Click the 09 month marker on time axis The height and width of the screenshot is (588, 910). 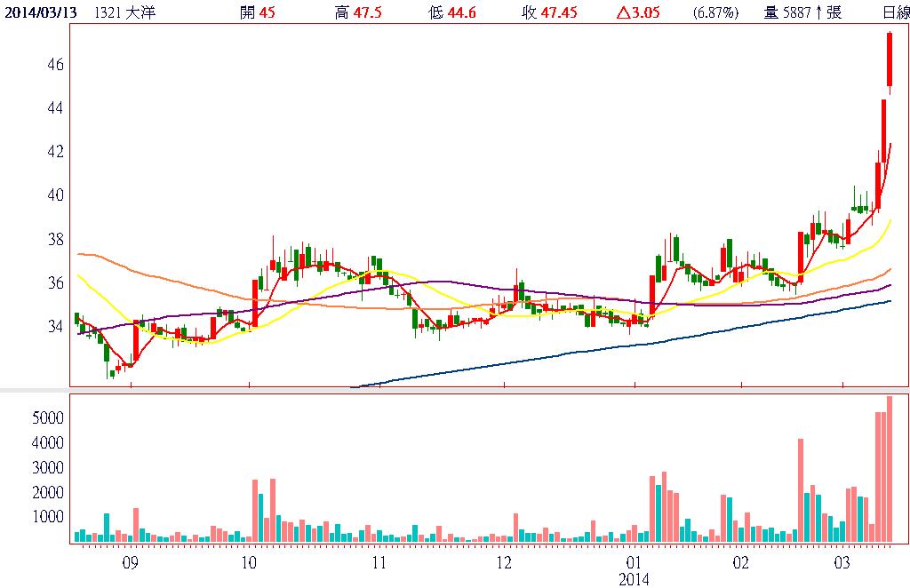click(x=130, y=563)
